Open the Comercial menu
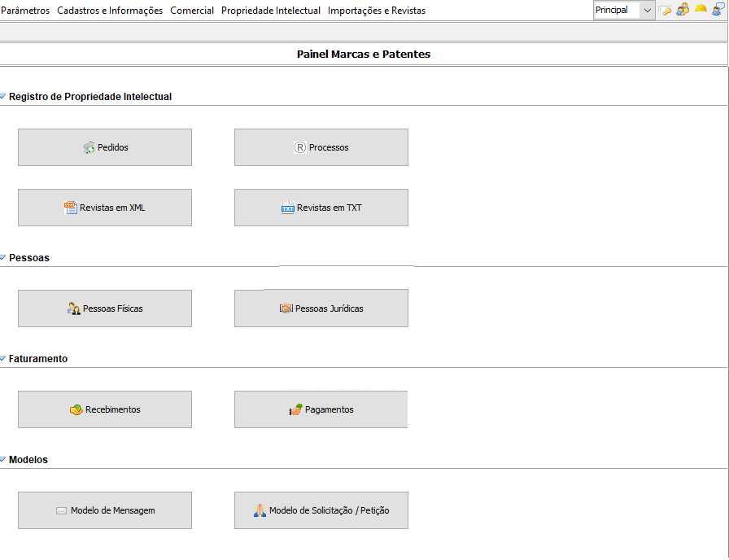The height and width of the screenshot is (560, 729). [191, 11]
